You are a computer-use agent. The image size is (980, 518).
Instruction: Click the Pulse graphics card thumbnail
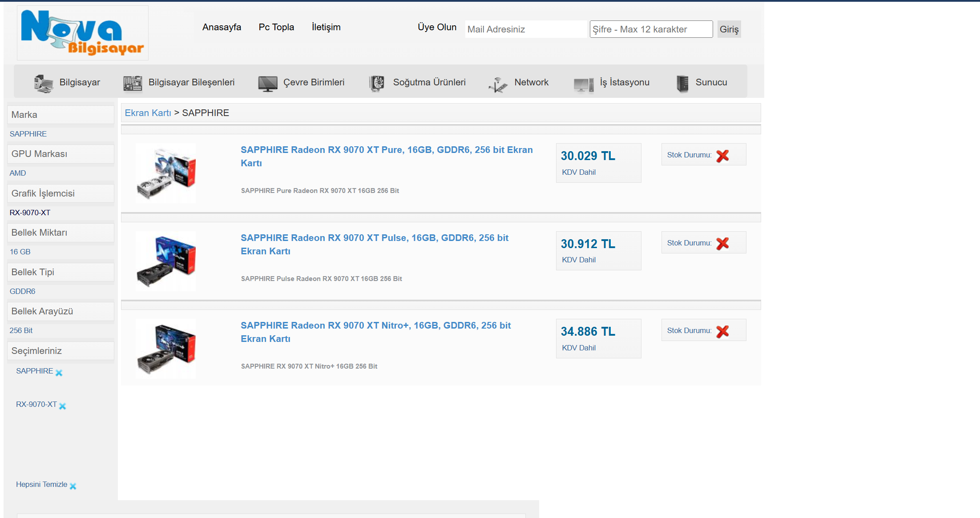(x=166, y=261)
